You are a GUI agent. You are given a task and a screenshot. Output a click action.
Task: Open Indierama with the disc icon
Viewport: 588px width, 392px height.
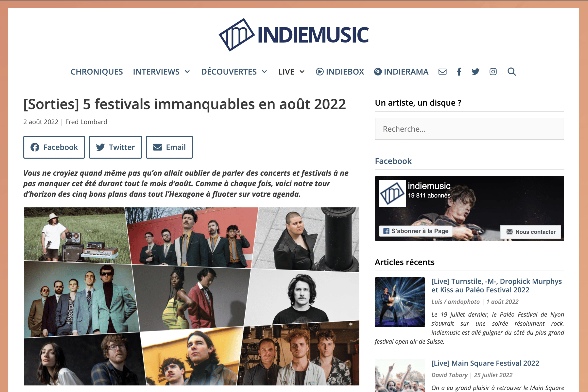point(401,72)
